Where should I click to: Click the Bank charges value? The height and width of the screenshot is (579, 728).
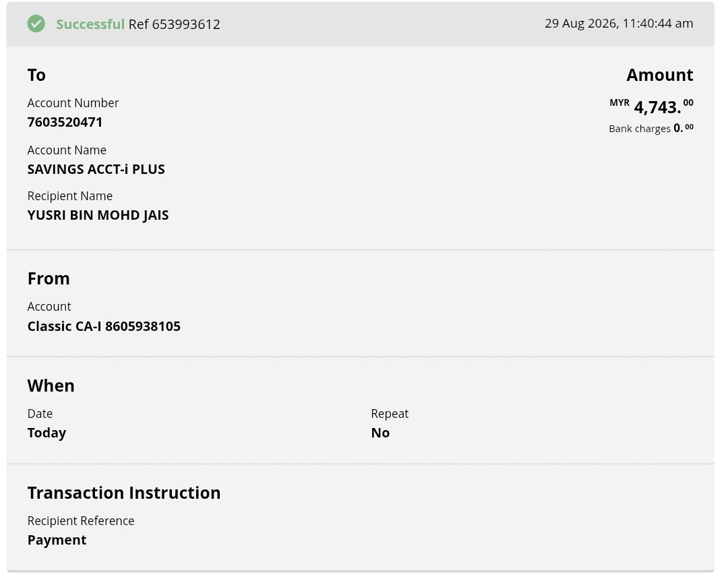click(684, 127)
